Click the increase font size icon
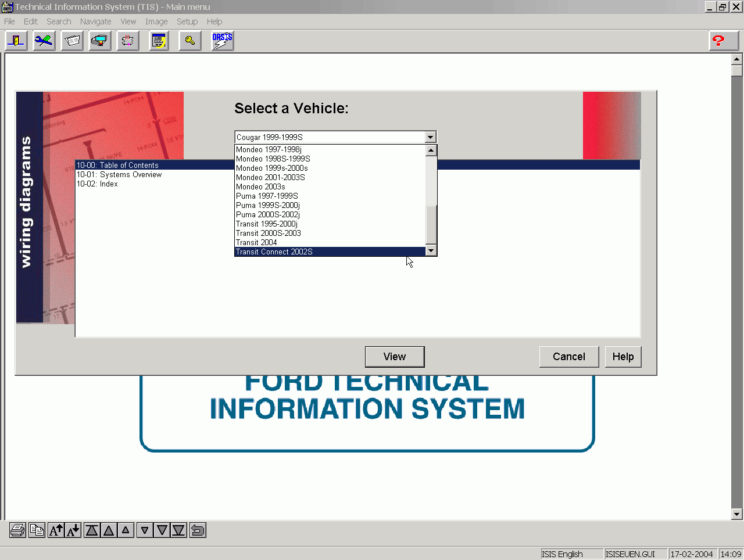 point(56,530)
